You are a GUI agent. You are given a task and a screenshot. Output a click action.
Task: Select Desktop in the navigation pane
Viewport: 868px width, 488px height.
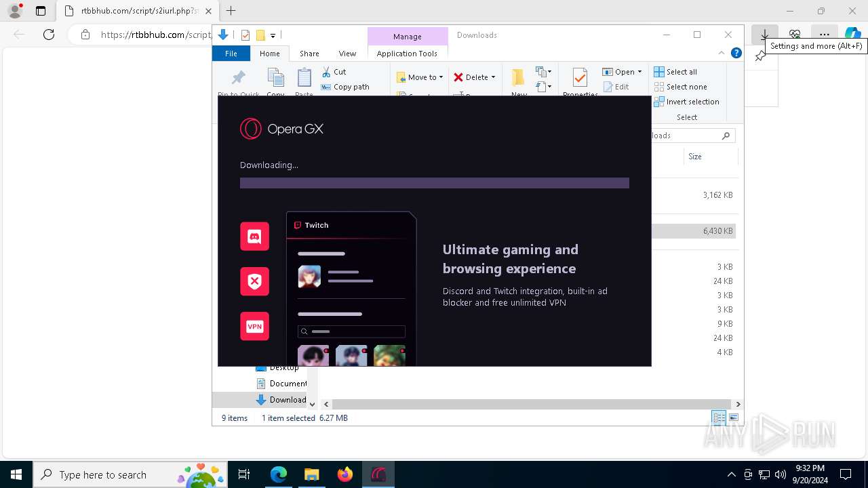coord(277,367)
